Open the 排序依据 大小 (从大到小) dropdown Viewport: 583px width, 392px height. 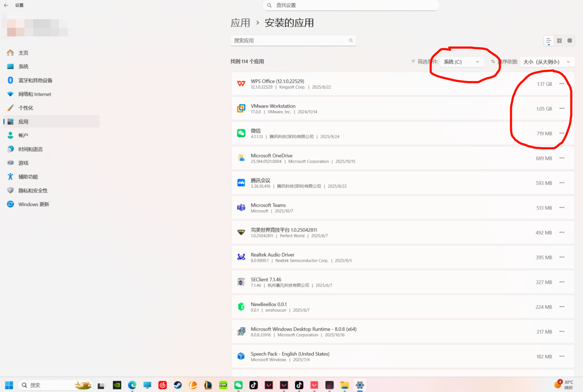pos(547,62)
